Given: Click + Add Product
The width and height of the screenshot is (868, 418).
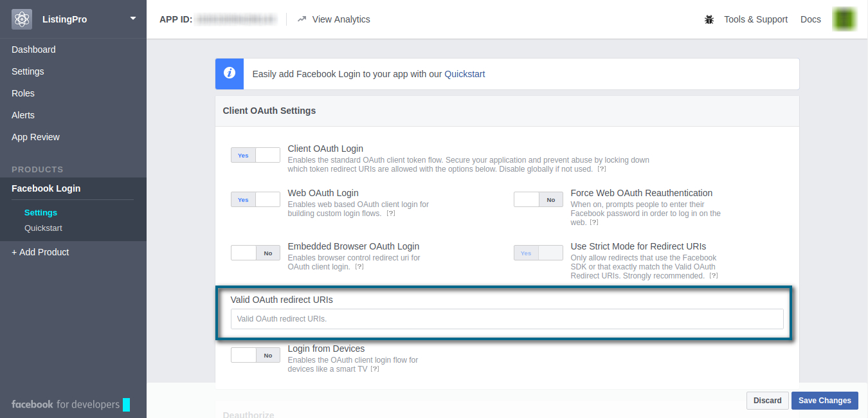Looking at the screenshot, I should click(40, 252).
